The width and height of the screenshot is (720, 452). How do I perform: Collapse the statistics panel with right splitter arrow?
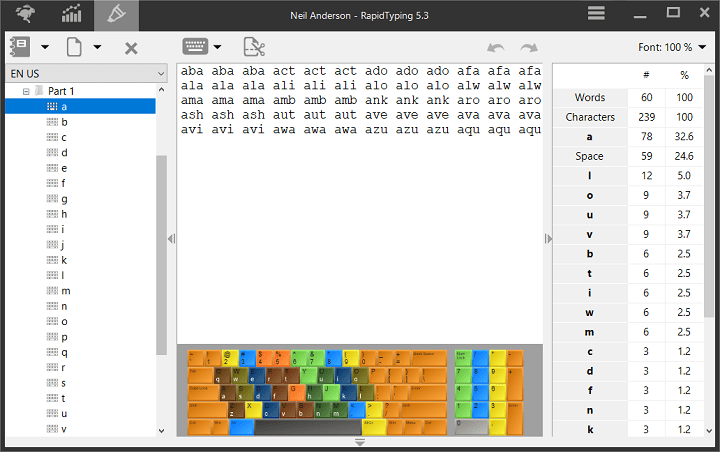(547, 238)
